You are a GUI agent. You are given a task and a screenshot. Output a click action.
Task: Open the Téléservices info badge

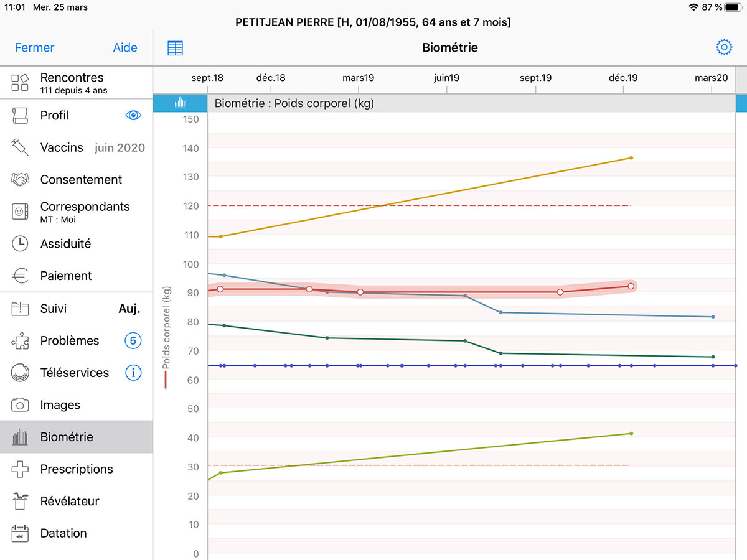(133, 373)
